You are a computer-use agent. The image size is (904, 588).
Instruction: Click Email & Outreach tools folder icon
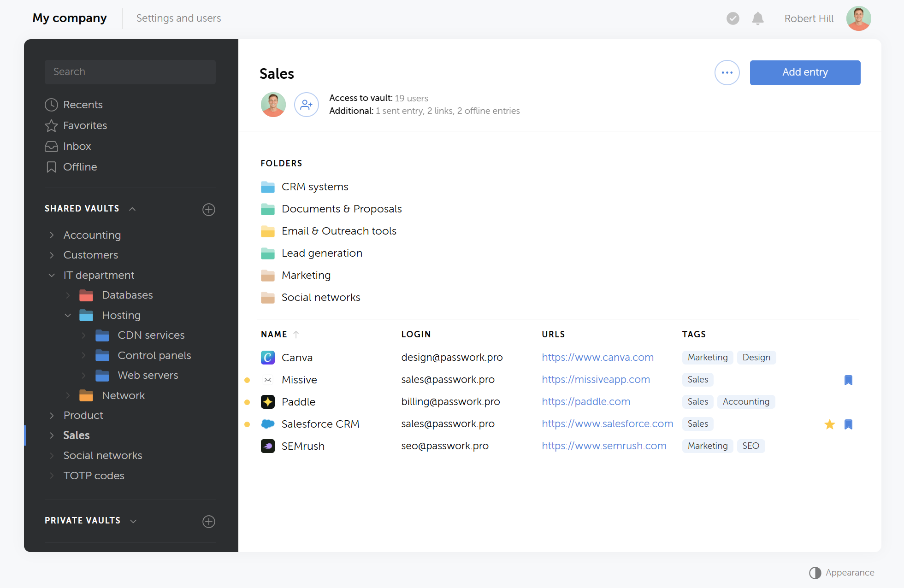click(x=268, y=231)
